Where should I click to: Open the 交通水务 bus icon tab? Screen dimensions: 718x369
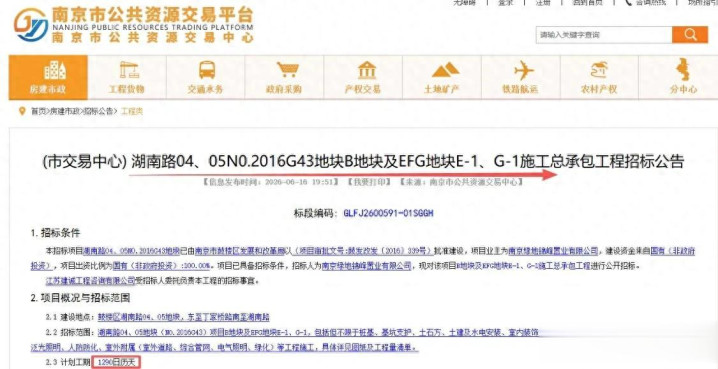tap(205, 77)
